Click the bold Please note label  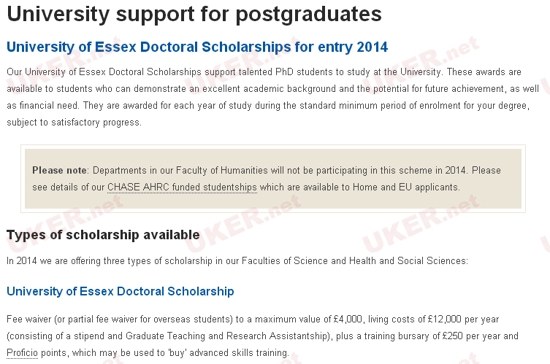pyautogui.click(x=60, y=170)
